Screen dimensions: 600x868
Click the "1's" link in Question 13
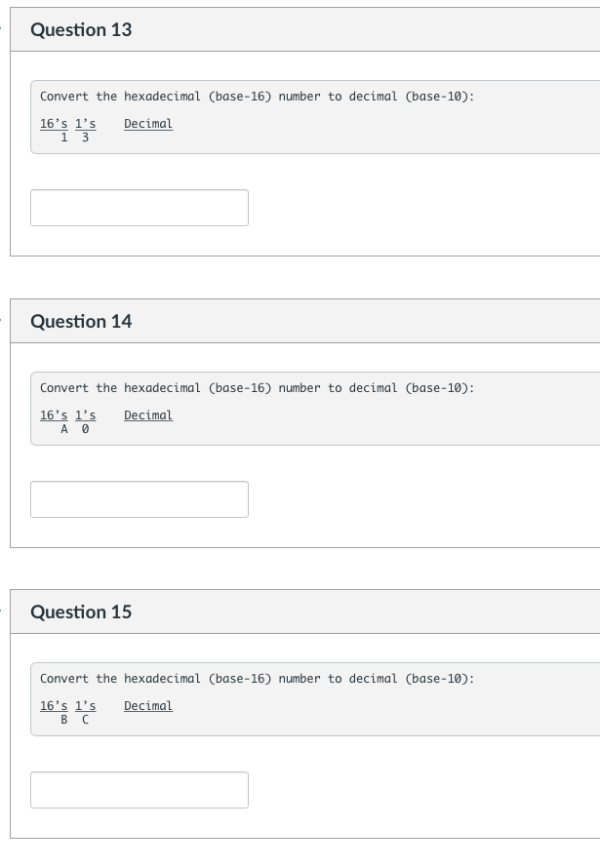point(84,124)
